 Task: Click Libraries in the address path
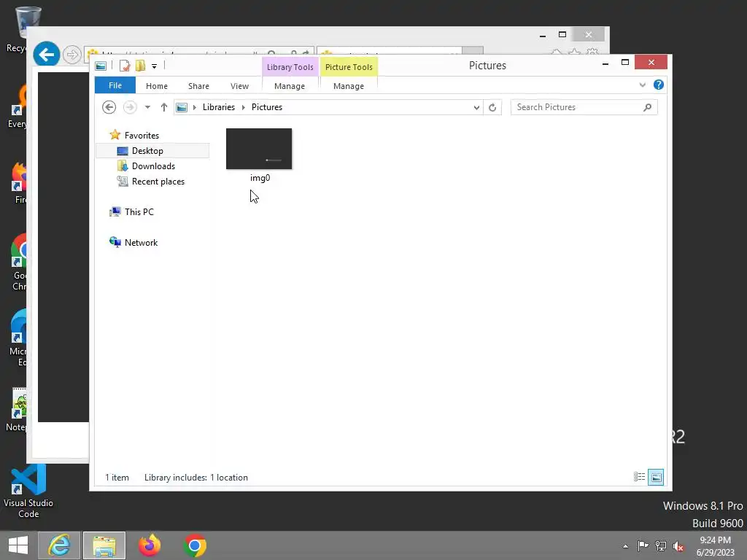tap(219, 107)
